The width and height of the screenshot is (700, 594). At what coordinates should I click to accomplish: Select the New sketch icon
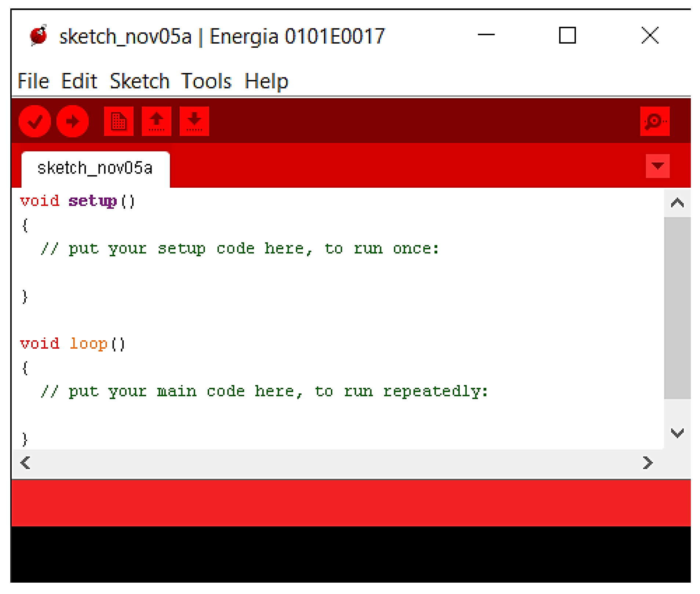[119, 121]
